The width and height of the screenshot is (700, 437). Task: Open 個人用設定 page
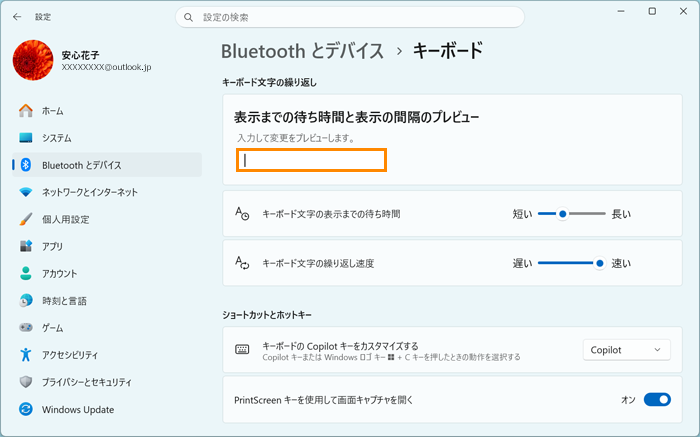(x=107, y=219)
